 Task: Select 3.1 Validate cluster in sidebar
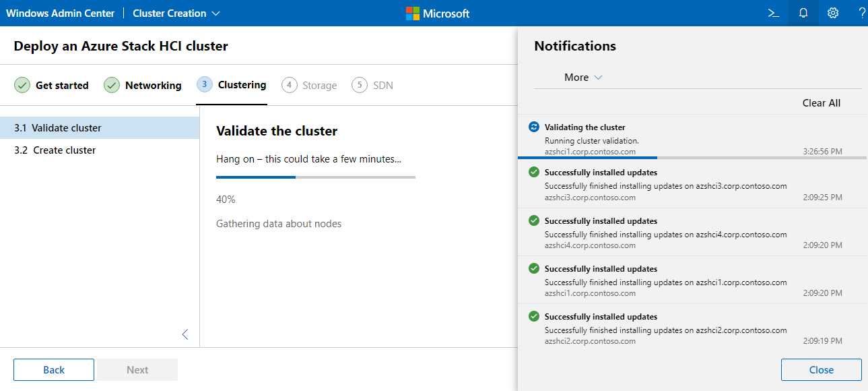tap(100, 127)
